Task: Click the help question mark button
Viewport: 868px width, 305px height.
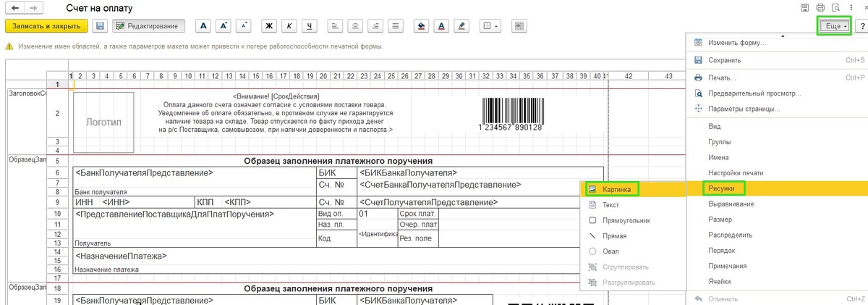Action: click(x=862, y=26)
